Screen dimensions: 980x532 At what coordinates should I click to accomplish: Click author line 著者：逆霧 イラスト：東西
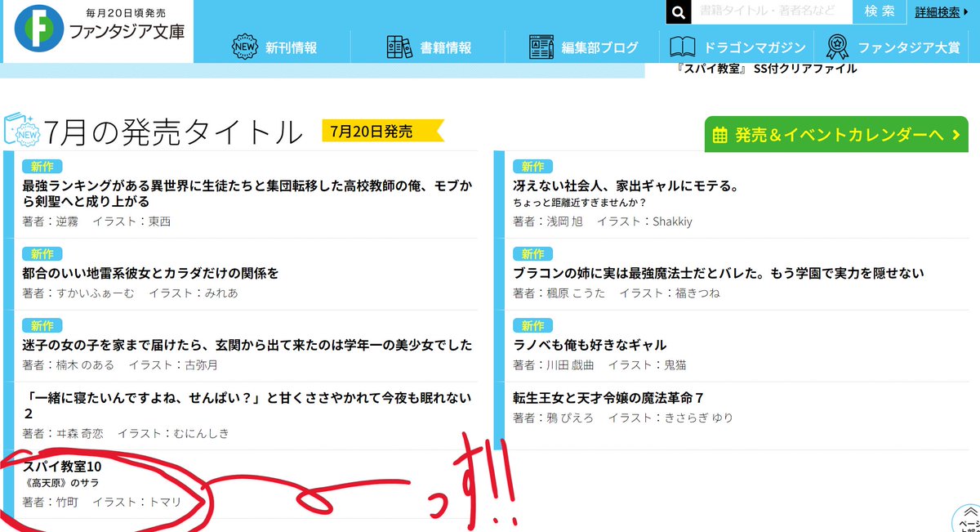click(96, 221)
